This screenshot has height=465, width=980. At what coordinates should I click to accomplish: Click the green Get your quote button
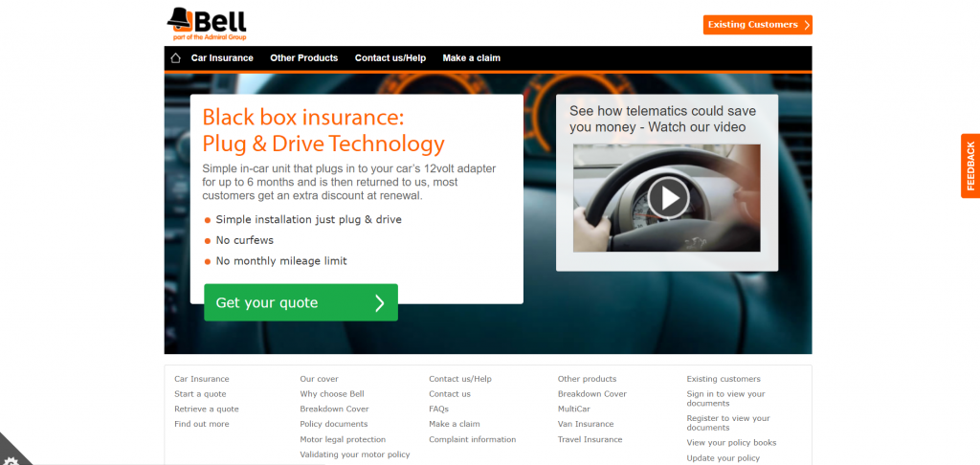301,302
